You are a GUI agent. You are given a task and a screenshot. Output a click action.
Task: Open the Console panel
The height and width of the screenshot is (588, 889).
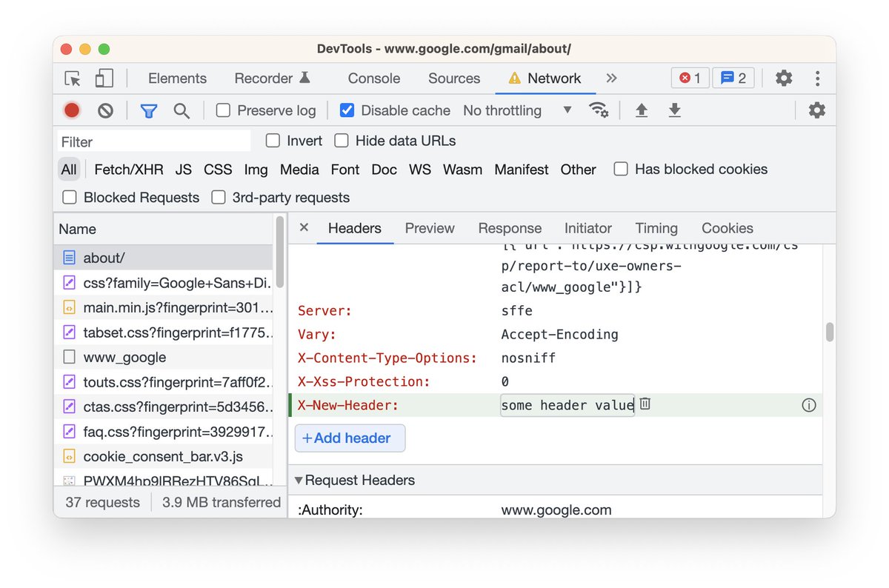pos(373,78)
